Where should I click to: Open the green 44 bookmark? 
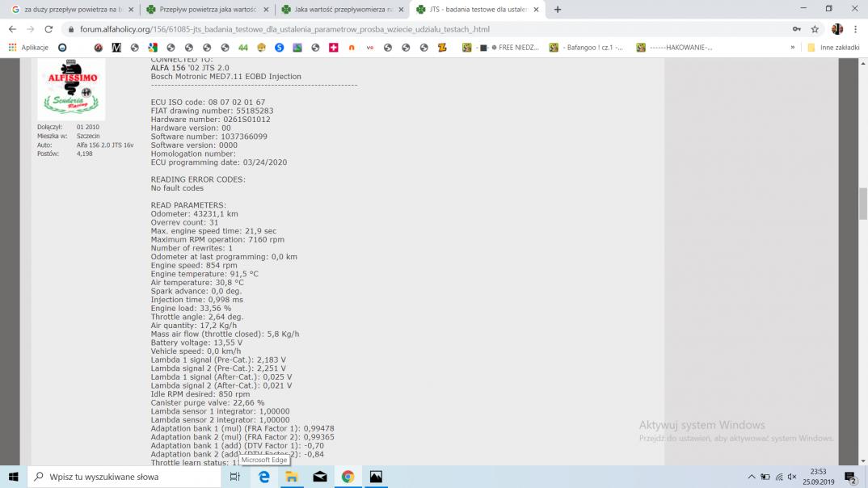[243, 48]
